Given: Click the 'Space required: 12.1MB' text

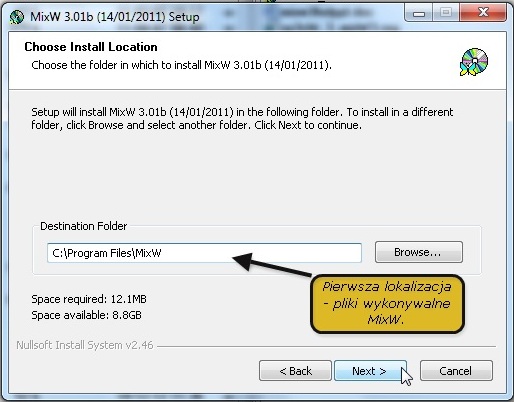Looking at the screenshot, I should coord(89,299).
